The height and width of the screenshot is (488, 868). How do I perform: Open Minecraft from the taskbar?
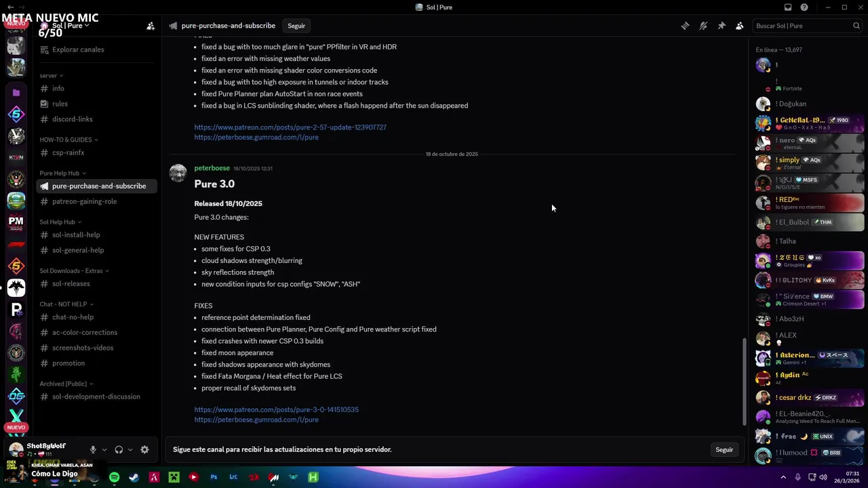174,477
